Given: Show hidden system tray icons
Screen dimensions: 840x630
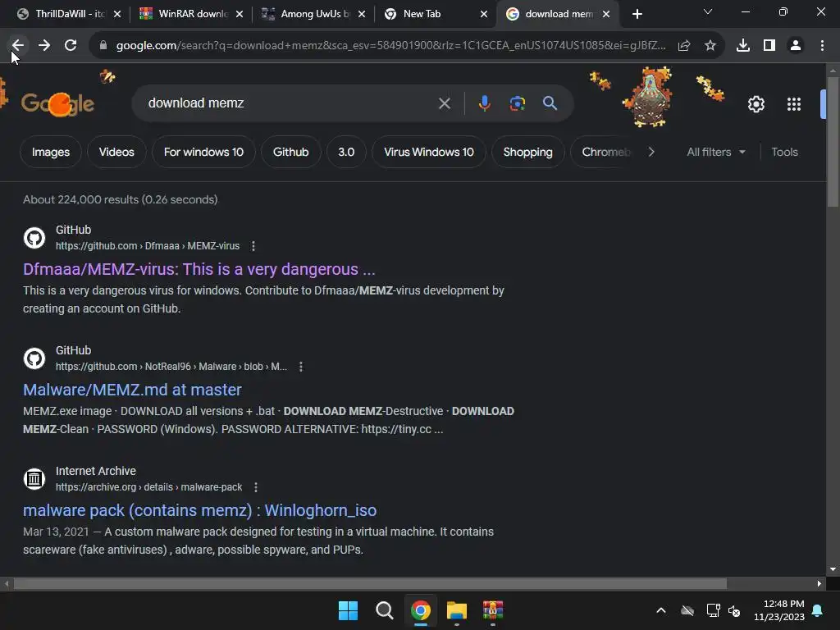Looking at the screenshot, I should [x=661, y=610].
